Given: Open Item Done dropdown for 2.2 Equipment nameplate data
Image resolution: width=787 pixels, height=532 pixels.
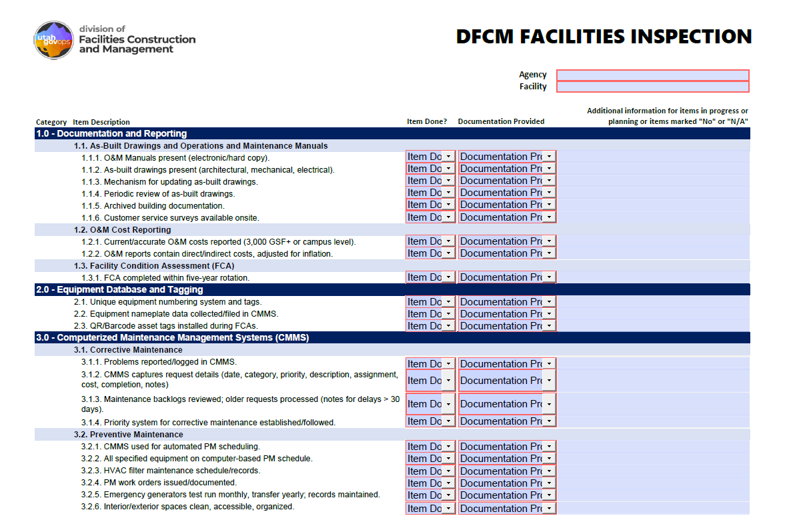Looking at the screenshot, I should click(x=431, y=314).
